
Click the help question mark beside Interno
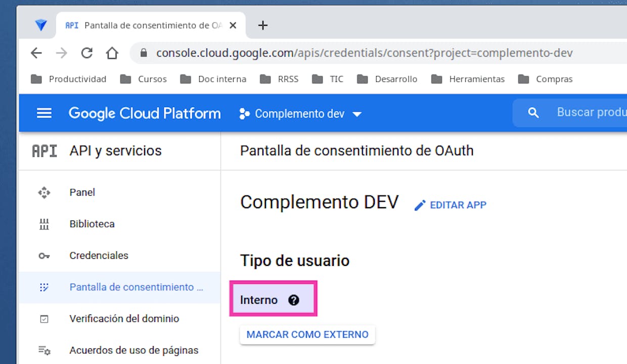click(x=294, y=300)
